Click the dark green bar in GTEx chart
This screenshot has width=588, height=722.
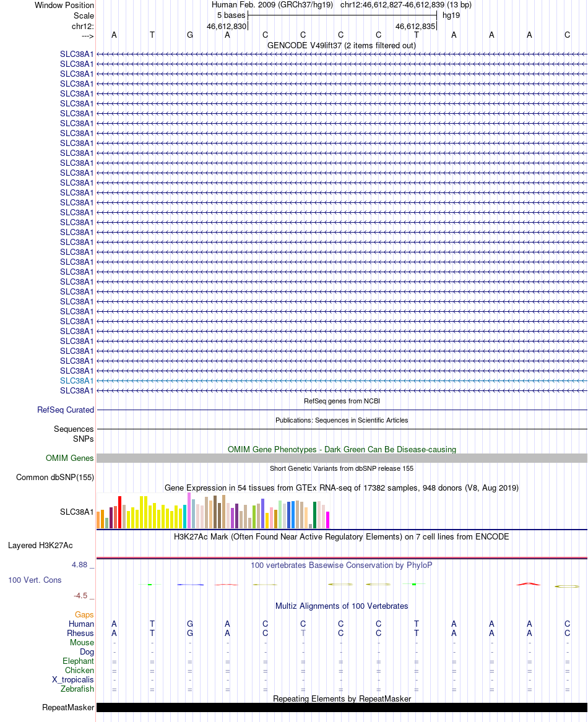[315, 515]
